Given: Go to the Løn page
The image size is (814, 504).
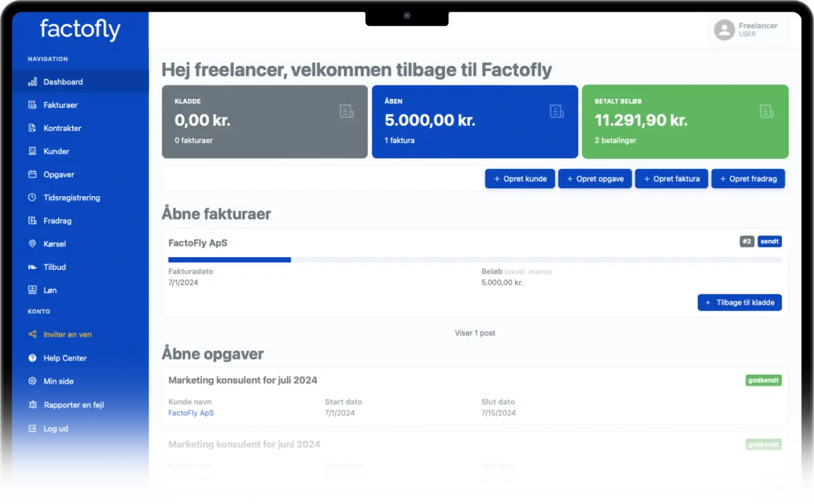Looking at the screenshot, I should (80, 290).
